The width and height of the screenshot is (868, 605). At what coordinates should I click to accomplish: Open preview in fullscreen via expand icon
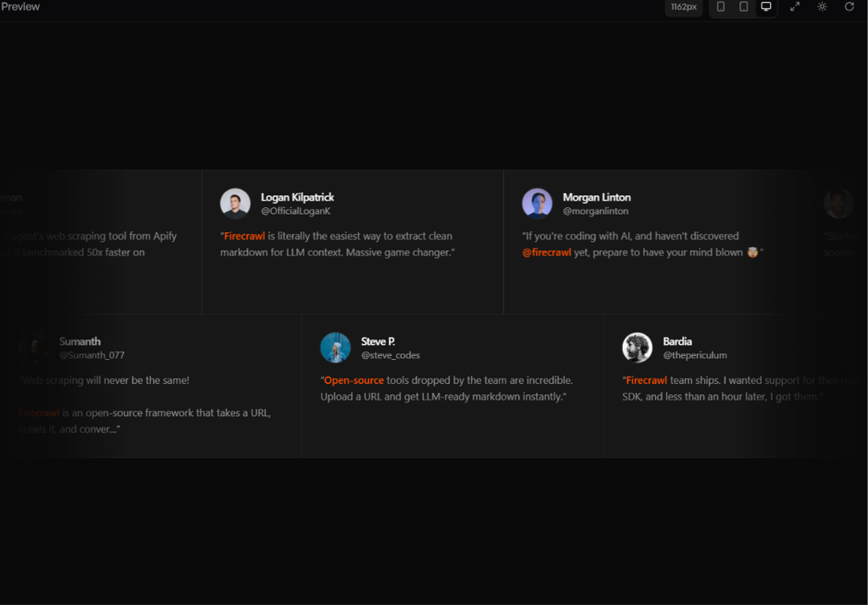point(795,6)
